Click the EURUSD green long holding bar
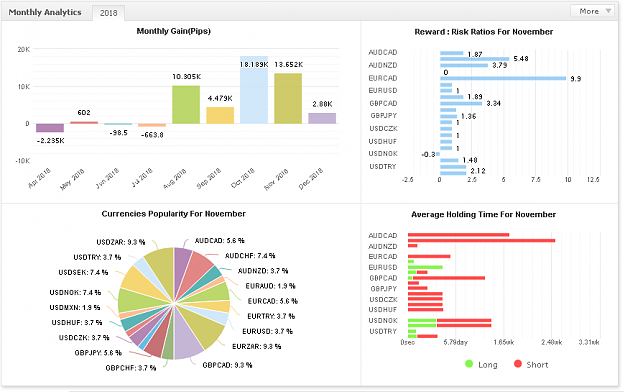This screenshot has height=392, width=625. click(425, 267)
